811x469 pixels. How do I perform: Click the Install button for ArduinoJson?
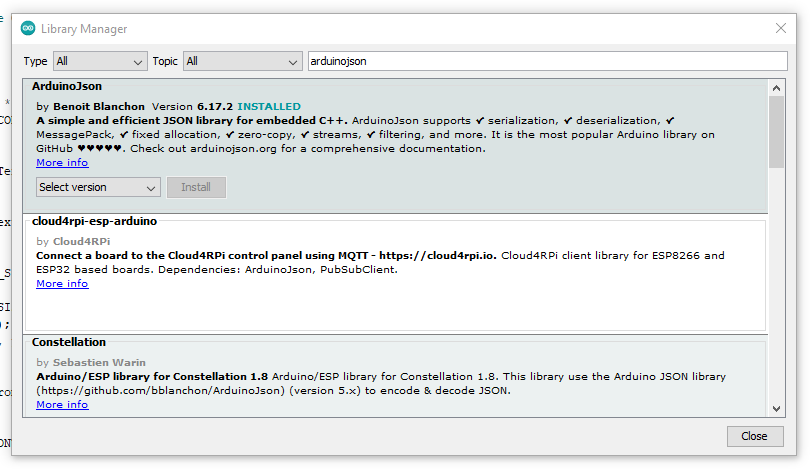coord(196,187)
